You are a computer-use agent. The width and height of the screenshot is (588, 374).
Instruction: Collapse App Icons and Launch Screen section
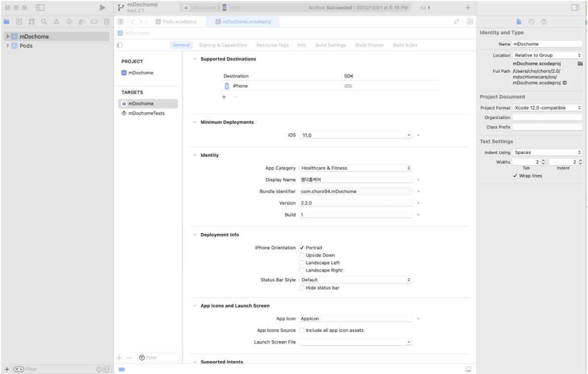click(195, 306)
